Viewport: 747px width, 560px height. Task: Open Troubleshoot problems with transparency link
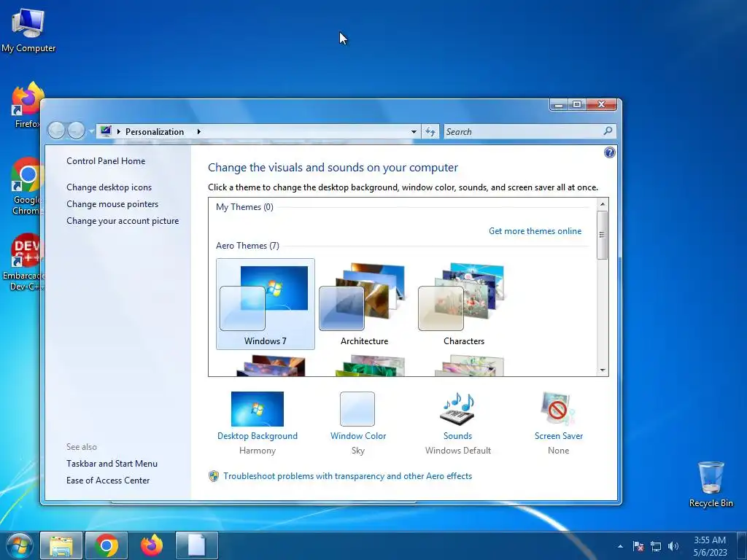pyautogui.click(x=348, y=476)
